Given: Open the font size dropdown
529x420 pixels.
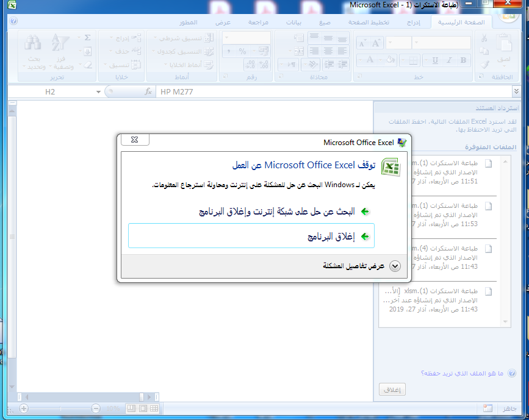Looking at the screenshot, I should click(x=390, y=43).
